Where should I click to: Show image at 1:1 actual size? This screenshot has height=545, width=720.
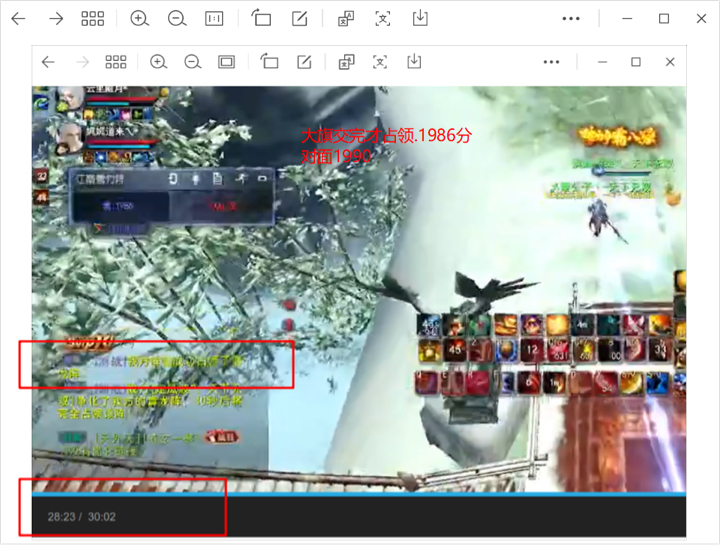pyautogui.click(x=214, y=18)
